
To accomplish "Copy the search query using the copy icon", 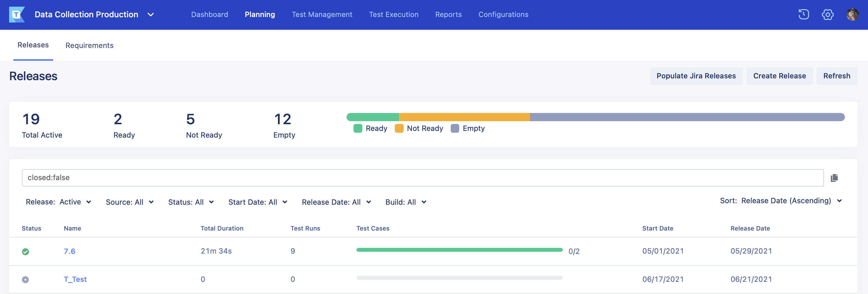I will 835,178.
